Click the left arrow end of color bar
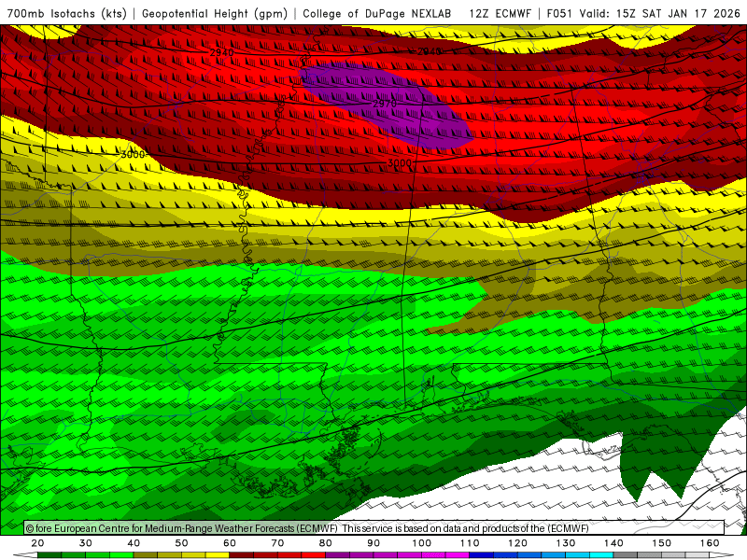Screen dimensions: 747x560 26,555
